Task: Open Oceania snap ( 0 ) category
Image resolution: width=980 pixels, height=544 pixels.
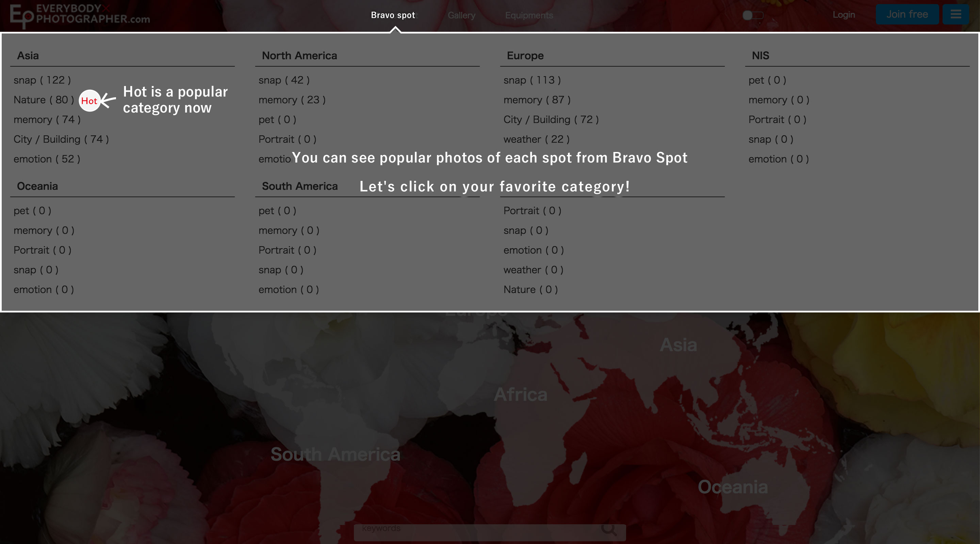Action: (36, 270)
